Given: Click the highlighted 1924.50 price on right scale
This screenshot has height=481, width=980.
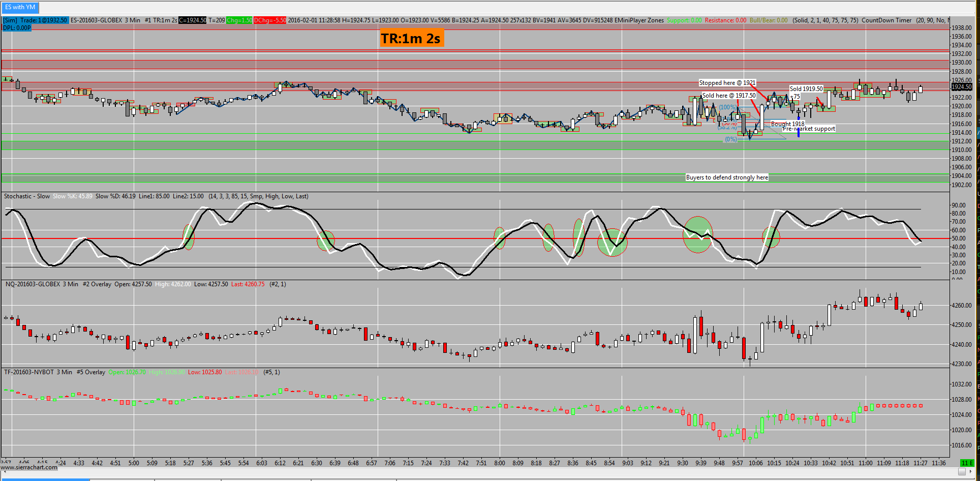Looking at the screenshot, I should (962, 87).
